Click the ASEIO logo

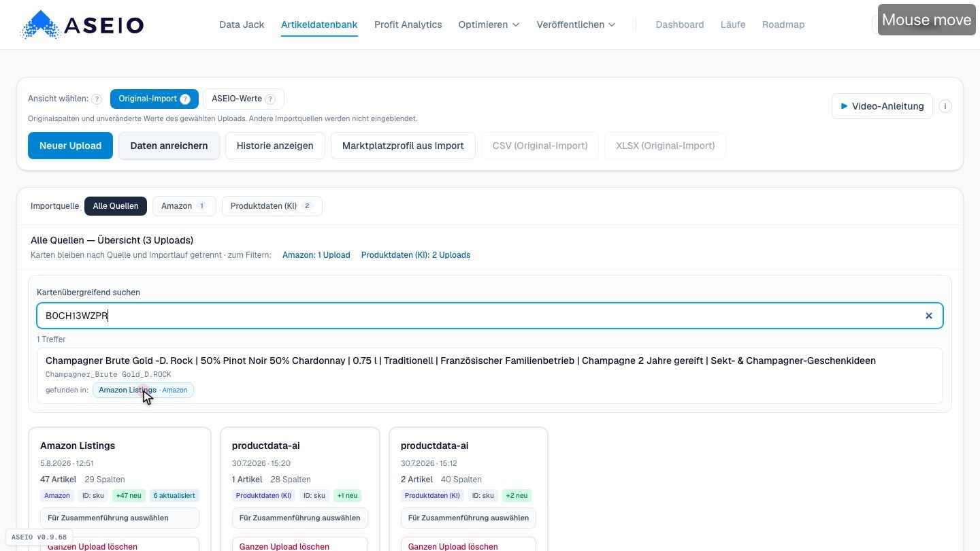tap(82, 25)
